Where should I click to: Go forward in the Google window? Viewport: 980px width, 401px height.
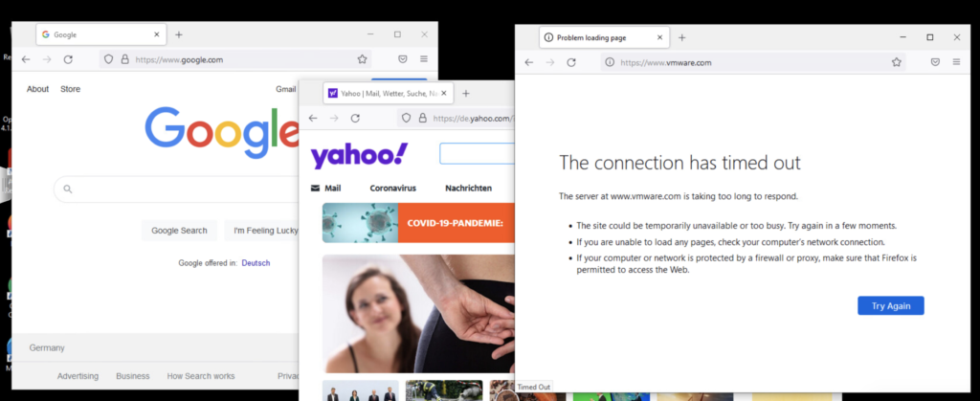(x=47, y=59)
